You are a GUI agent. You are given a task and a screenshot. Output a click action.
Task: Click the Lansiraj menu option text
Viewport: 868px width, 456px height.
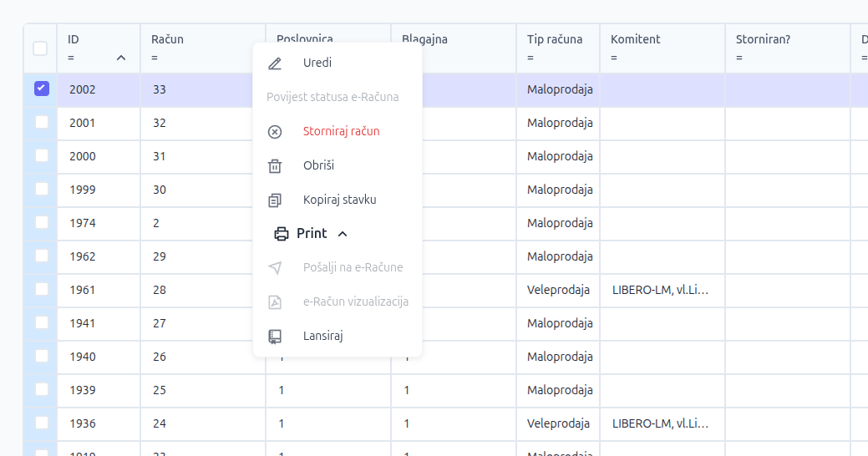click(x=322, y=337)
